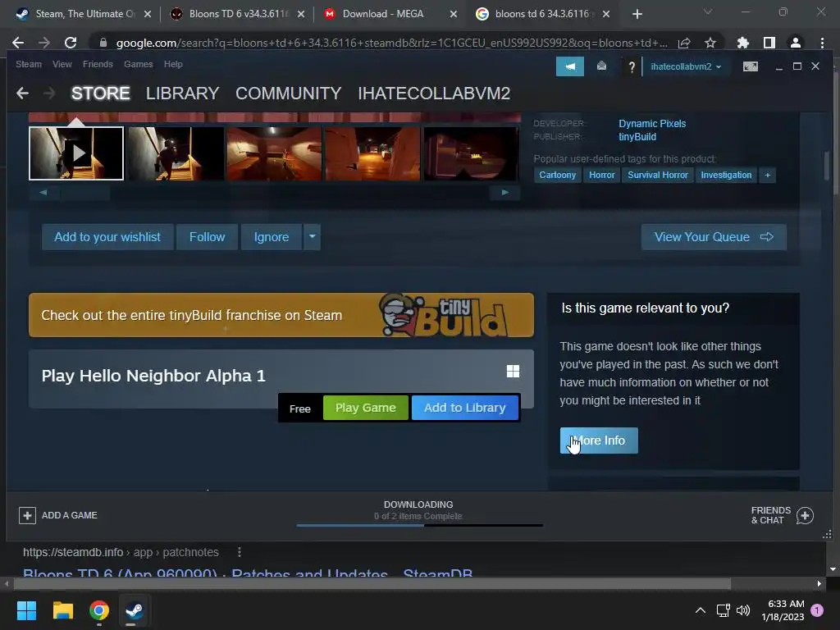The width and height of the screenshot is (840, 630).
Task: Open options for steamdb search result
Action: pyautogui.click(x=240, y=552)
